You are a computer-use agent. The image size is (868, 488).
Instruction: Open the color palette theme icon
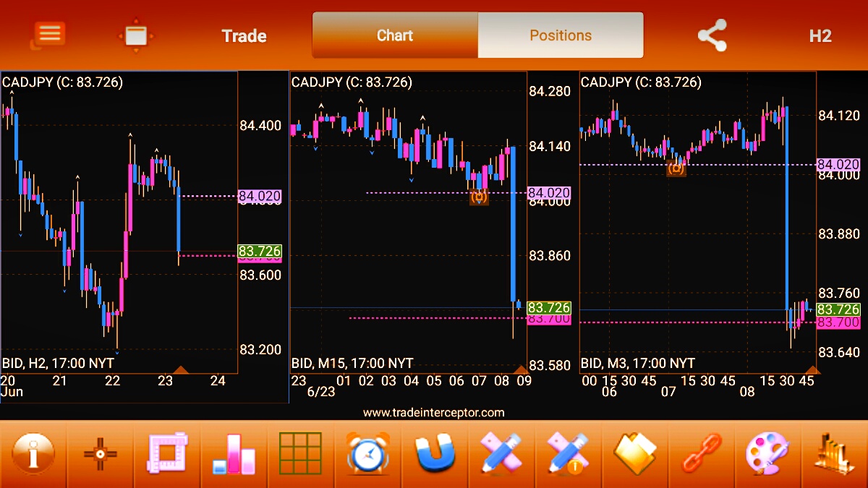[768, 455]
